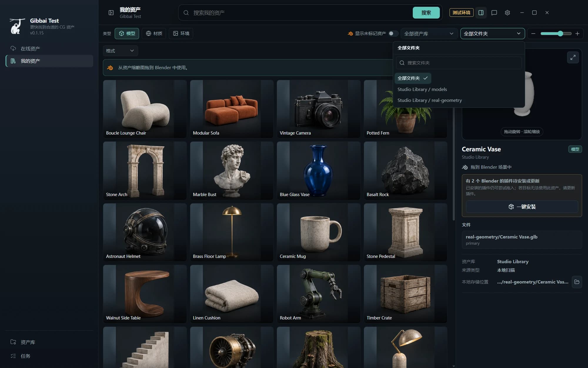Click the search magnifier icon

(x=186, y=13)
